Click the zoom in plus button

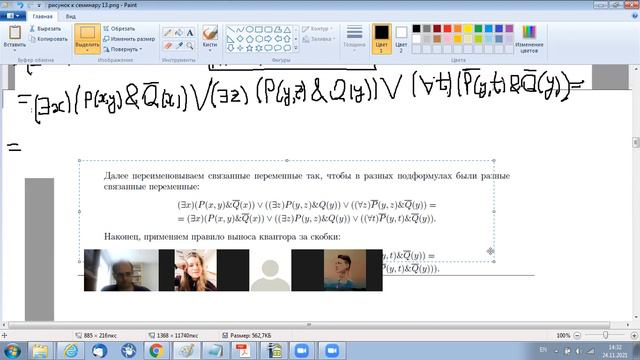pyautogui.click(x=634, y=335)
